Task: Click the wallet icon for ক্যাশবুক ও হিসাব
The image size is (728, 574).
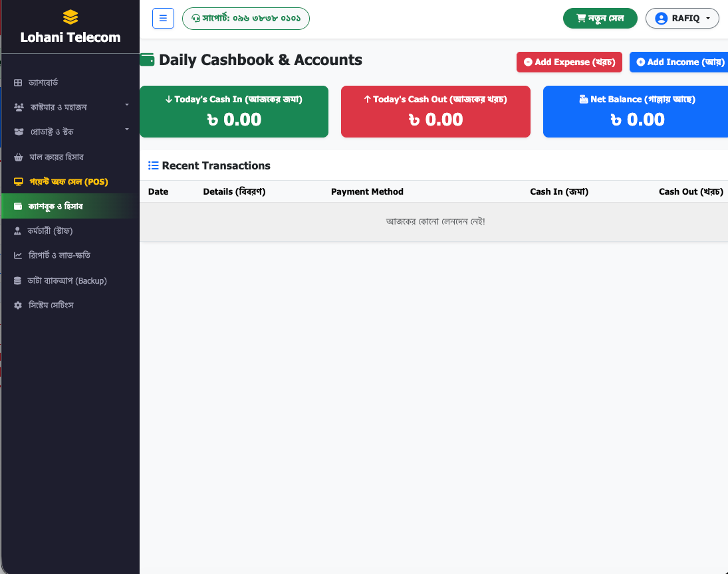Action: (18, 206)
